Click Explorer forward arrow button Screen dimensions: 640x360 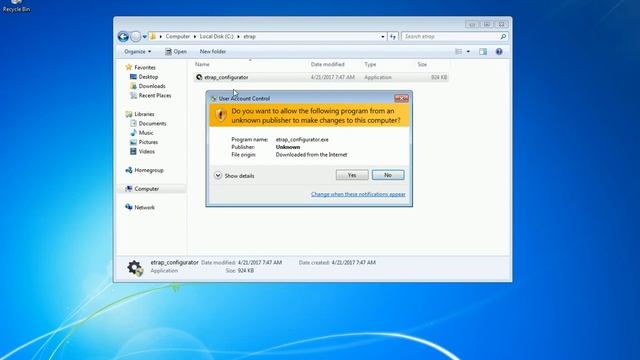click(136, 37)
